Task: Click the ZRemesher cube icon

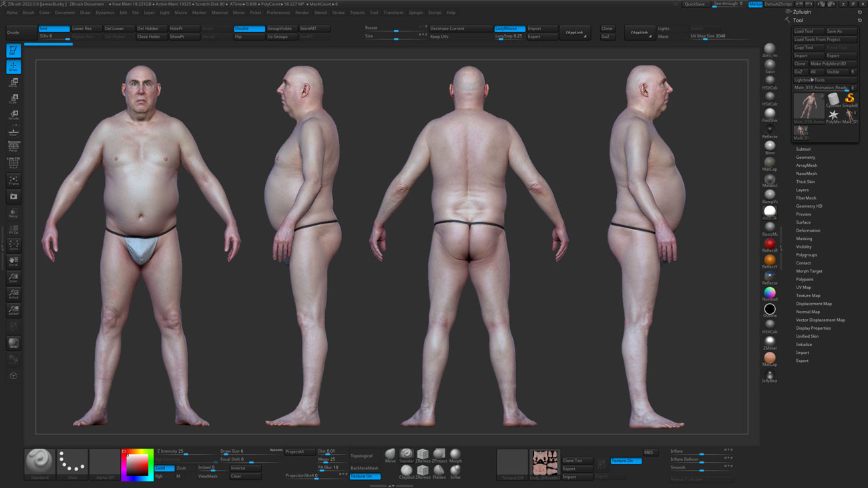Action: 423,454
